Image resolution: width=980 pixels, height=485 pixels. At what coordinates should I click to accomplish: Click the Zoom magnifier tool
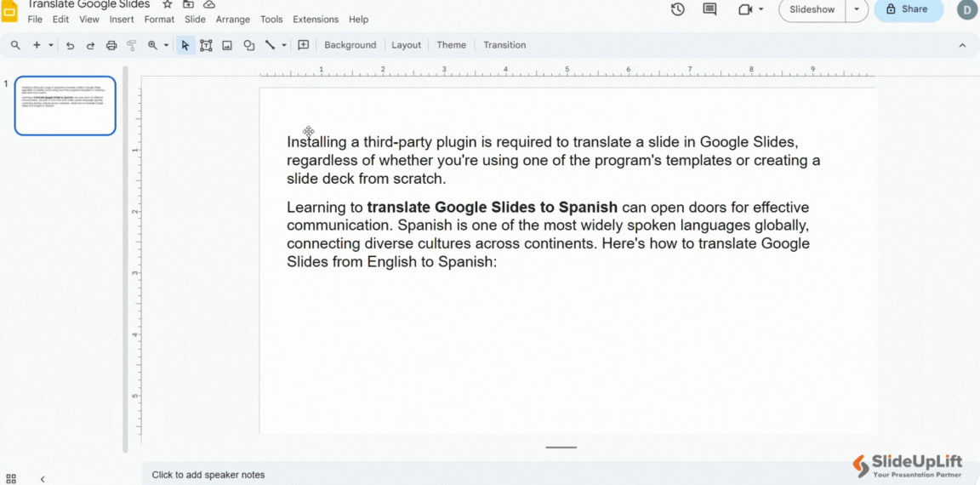coord(152,45)
